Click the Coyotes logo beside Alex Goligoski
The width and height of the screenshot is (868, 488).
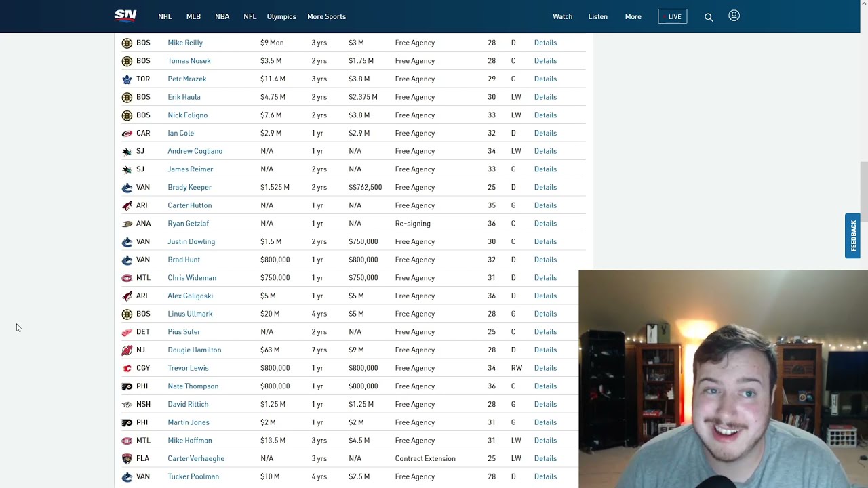[x=127, y=296]
